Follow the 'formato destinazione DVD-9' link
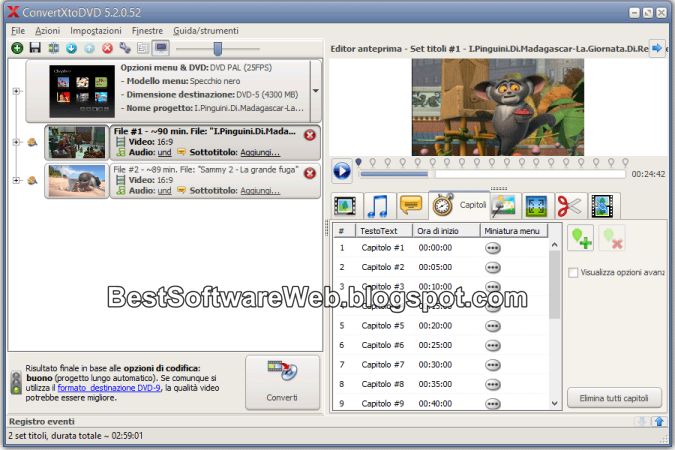Screen dimensions: 675x450 [x=109, y=388]
